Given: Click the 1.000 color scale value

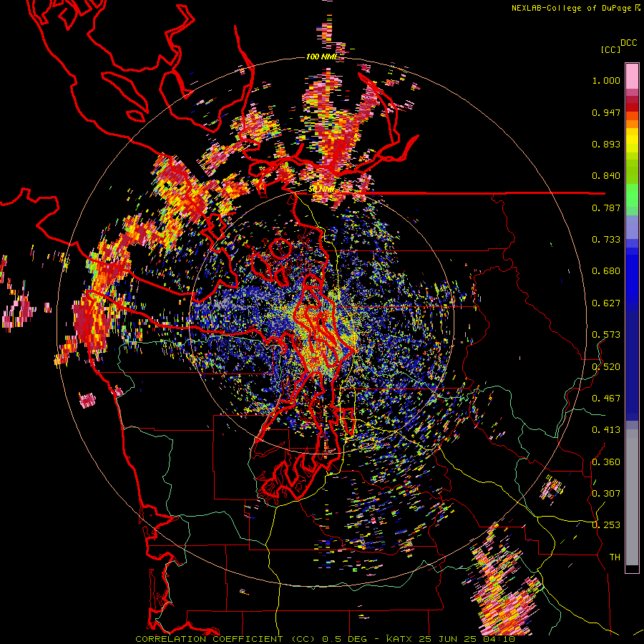Looking at the screenshot, I should click(606, 80).
